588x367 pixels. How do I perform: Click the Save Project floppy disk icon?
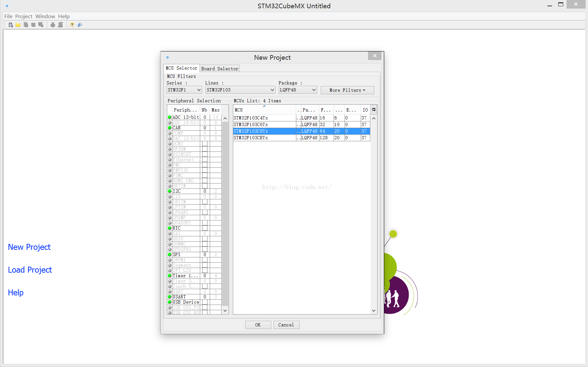click(33, 25)
